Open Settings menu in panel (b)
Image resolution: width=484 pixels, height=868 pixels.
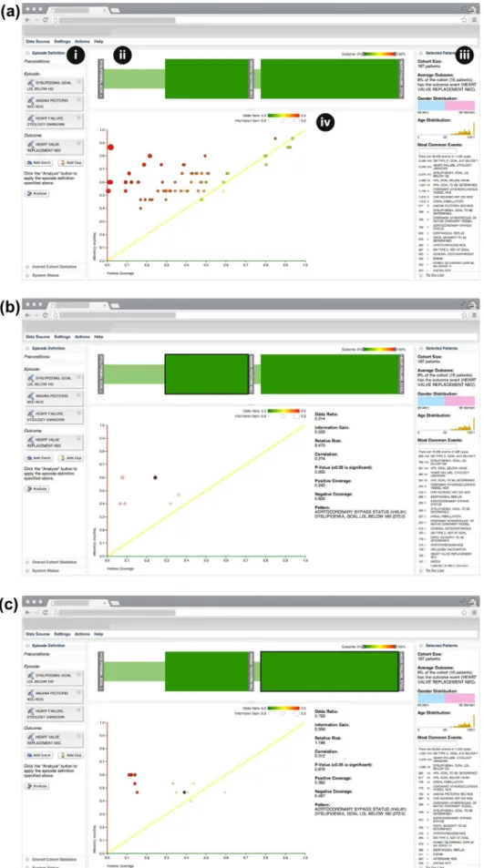point(62,337)
